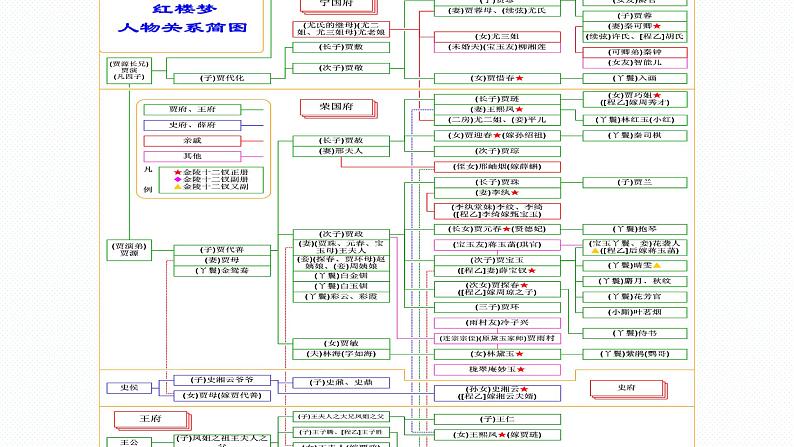This screenshot has height=447, width=794.
Task: Select the (女)林黛玉 box
Action: [497, 354]
